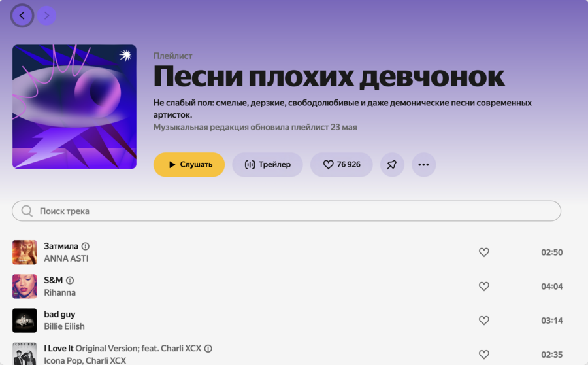Click the playlist title Песни плохих девчонок

[x=329, y=77]
